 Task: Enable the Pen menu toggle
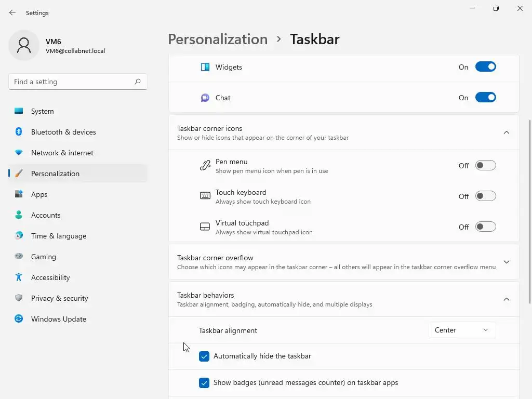click(485, 166)
